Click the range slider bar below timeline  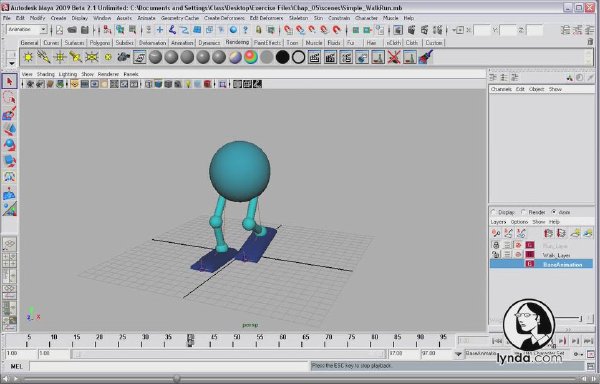pyautogui.click(x=229, y=354)
